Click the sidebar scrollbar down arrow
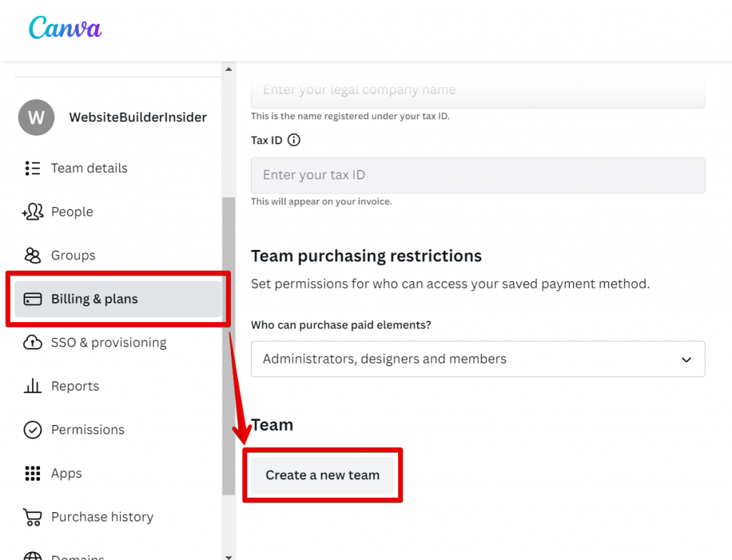732x560 pixels. [229, 556]
